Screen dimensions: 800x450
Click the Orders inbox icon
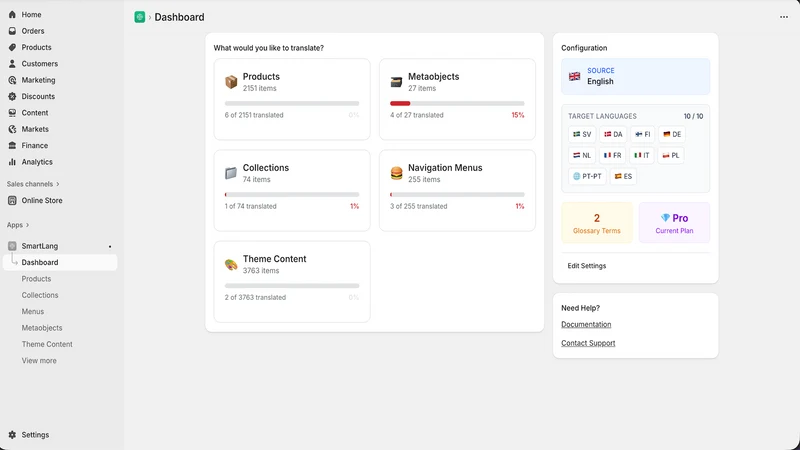pos(12,31)
